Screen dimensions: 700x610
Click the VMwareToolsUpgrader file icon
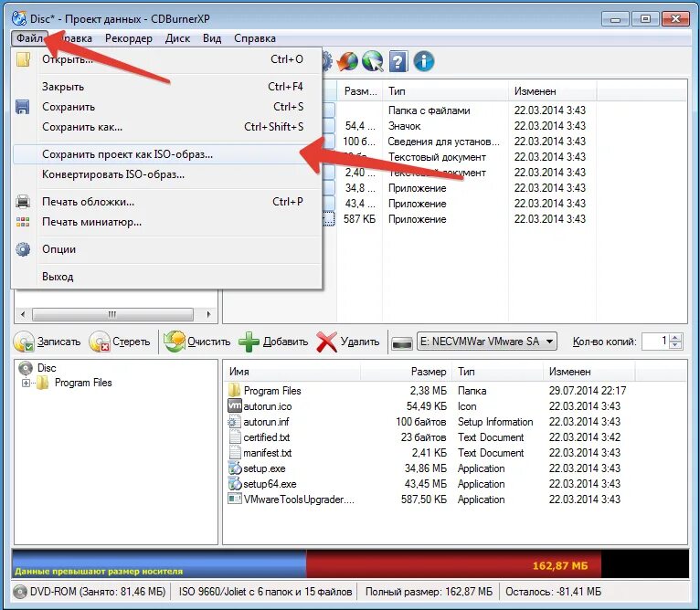(234, 499)
